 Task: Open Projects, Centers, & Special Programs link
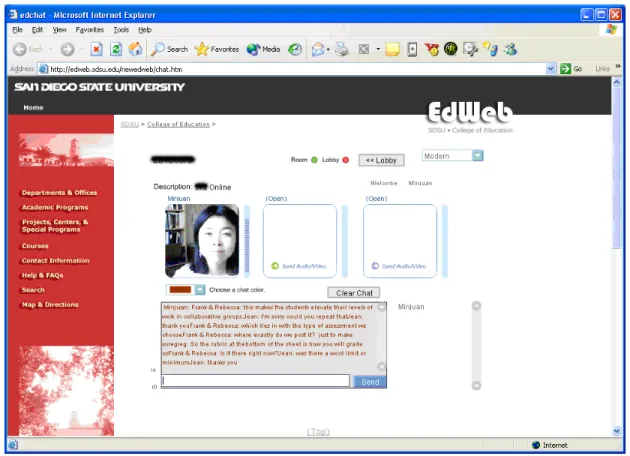pos(55,225)
